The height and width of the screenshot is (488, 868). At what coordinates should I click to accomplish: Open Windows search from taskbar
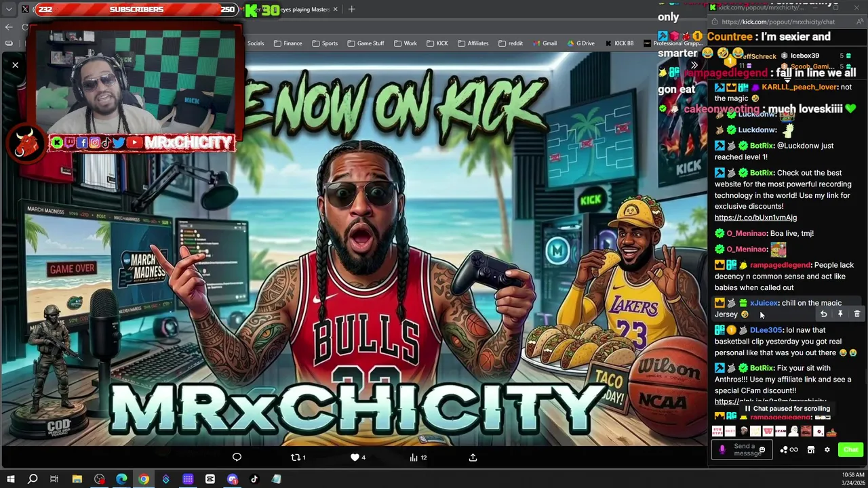pyautogui.click(x=33, y=479)
